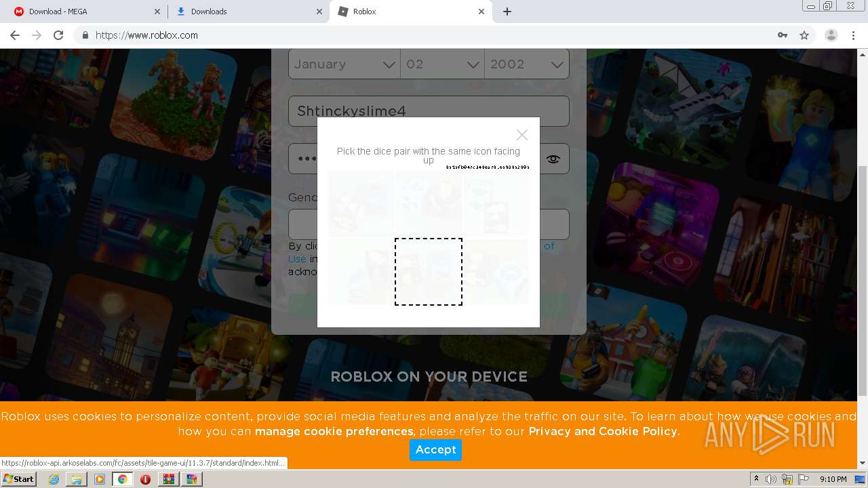The width and height of the screenshot is (868, 488).
Task: Restore down the Chrome window
Action: 829,6
